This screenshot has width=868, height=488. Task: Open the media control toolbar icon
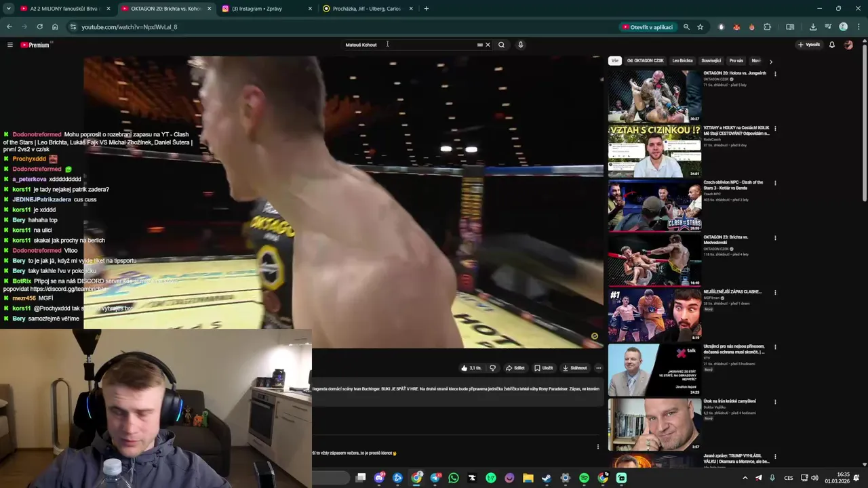(829, 27)
